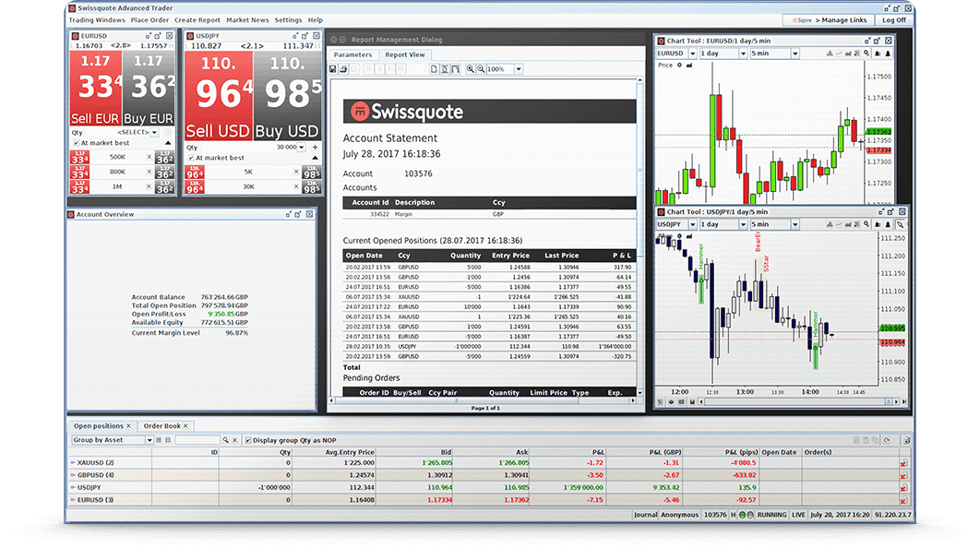Image resolution: width=980 pixels, height=548 pixels.
Task: Open the Trading Windows menu
Action: (97, 20)
